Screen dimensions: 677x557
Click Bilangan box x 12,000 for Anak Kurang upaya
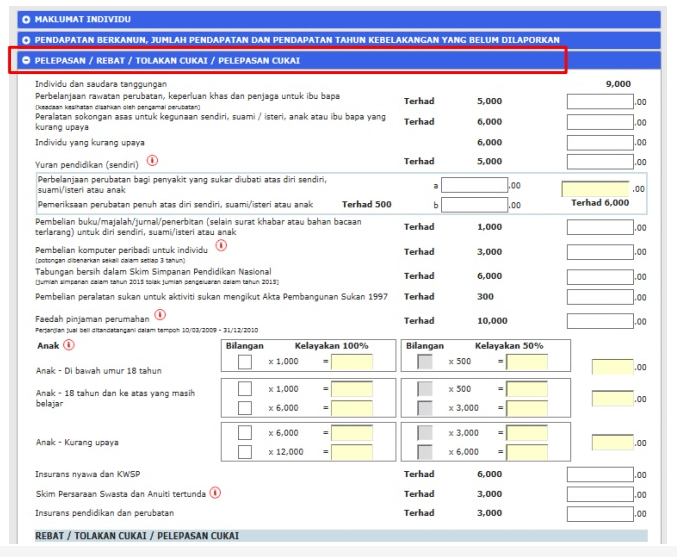point(245,452)
